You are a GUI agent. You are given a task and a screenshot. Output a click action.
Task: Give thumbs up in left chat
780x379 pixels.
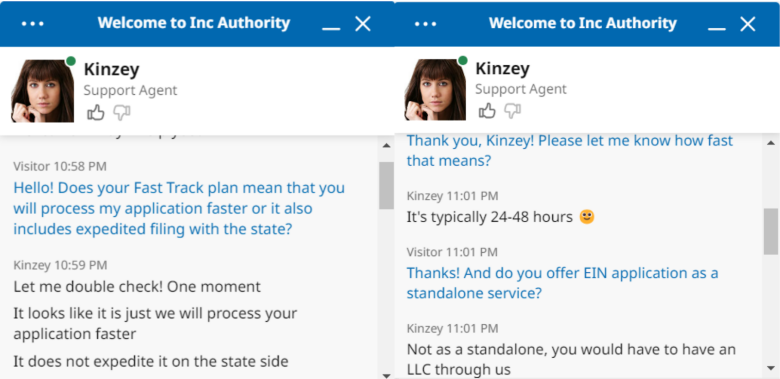[x=96, y=113]
